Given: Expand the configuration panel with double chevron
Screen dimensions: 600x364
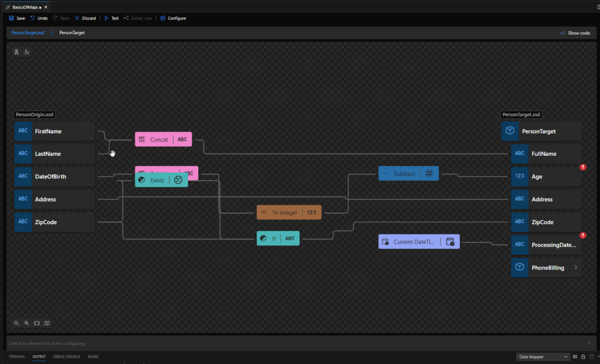Looking at the screenshot, I should pyautogui.click(x=588, y=343).
